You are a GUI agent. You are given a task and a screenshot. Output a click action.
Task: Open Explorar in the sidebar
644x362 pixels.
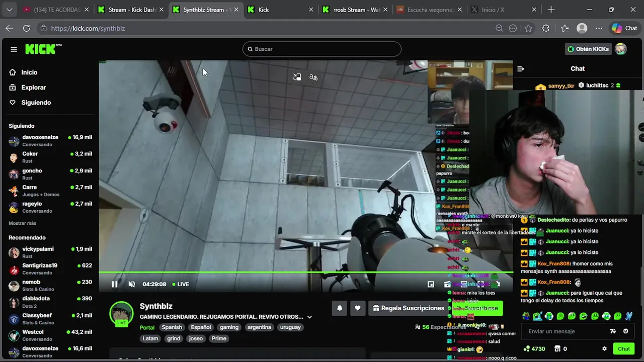(x=33, y=87)
